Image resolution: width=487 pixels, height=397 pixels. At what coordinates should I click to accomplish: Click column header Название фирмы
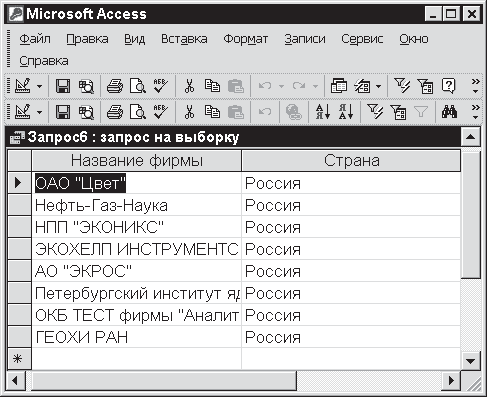[137, 161]
